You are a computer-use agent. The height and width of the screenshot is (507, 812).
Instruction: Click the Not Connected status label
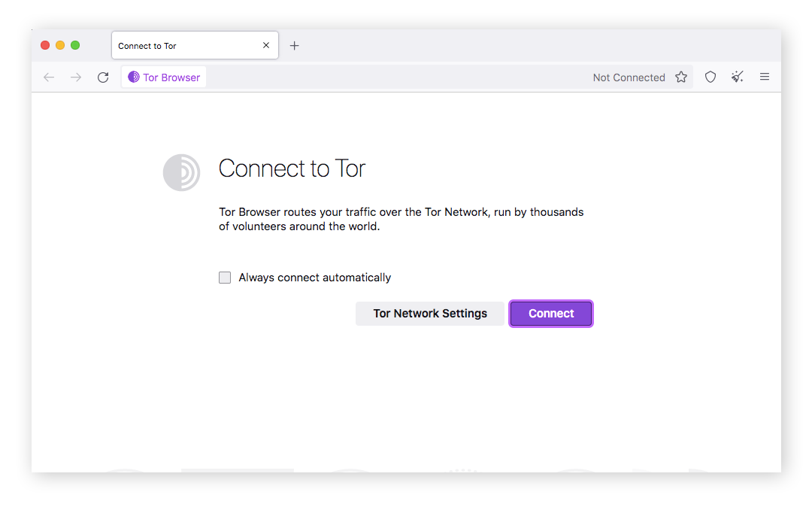(629, 77)
